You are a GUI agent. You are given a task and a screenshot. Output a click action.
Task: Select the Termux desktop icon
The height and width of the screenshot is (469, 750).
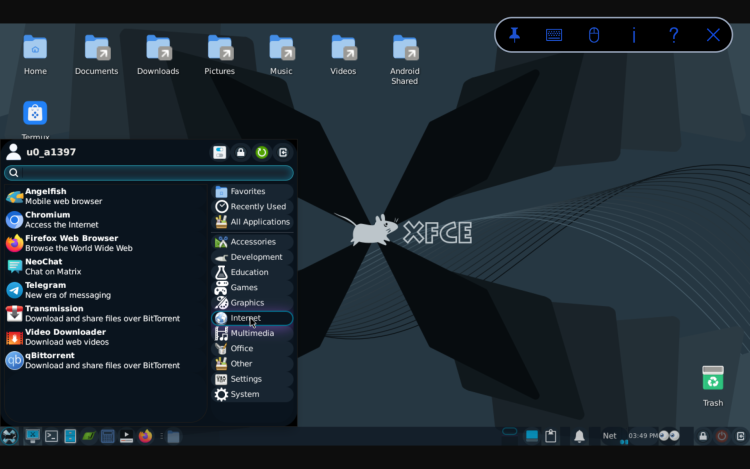(x=35, y=120)
